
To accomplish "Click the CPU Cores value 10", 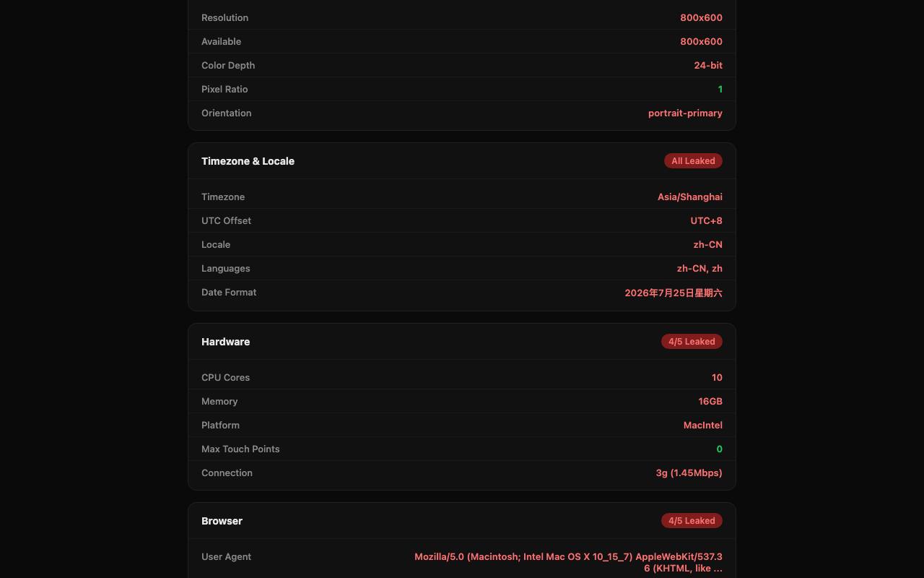I will 717,377.
